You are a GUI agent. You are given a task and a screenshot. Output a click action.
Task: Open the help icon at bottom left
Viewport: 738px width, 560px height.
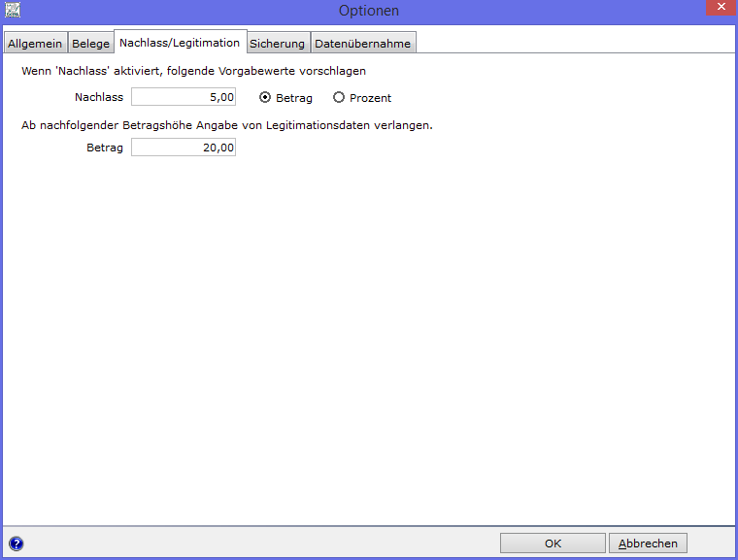click(16, 544)
